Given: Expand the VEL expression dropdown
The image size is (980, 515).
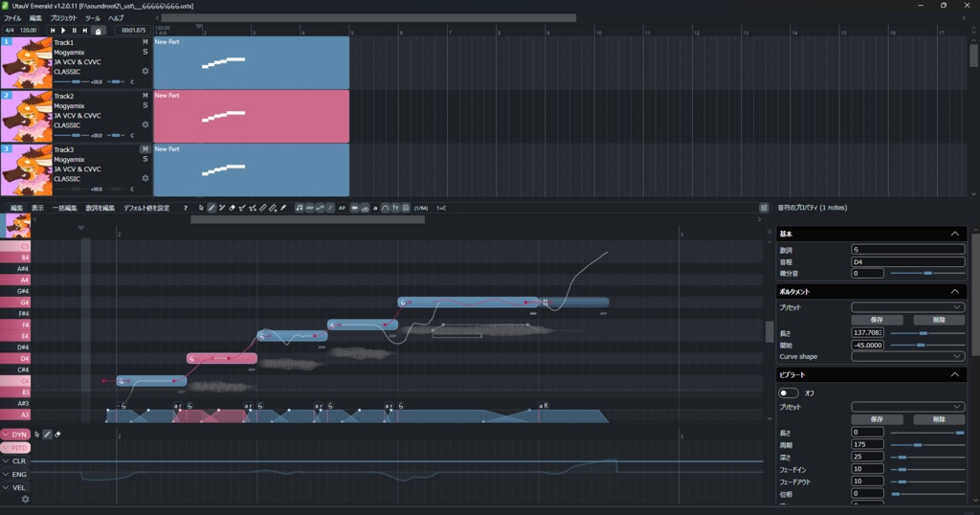Looking at the screenshot, I should click(x=5, y=487).
